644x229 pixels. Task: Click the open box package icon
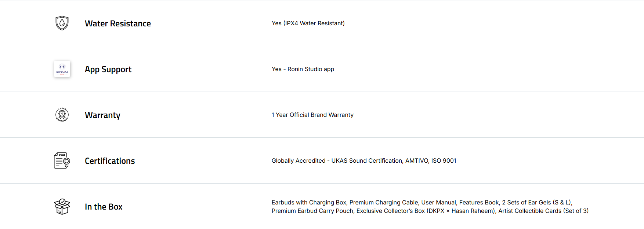62,207
